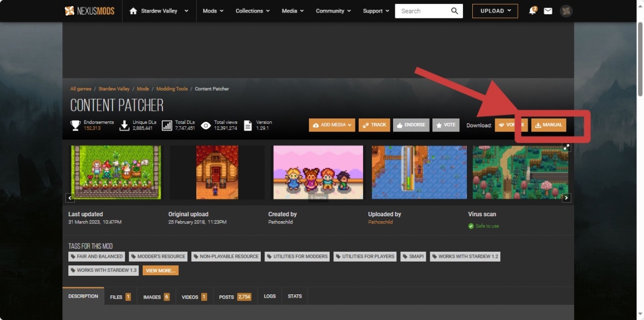Screen dimensions: 644x320
Task: Open the fishing bar water thumbnail
Action: [419, 173]
